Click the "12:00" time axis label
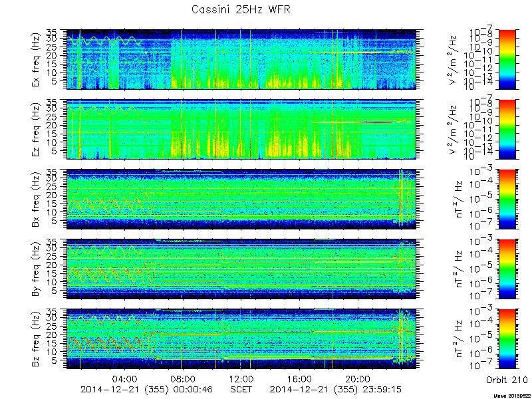This screenshot has width=532, height=399. (x=241, y=378)
